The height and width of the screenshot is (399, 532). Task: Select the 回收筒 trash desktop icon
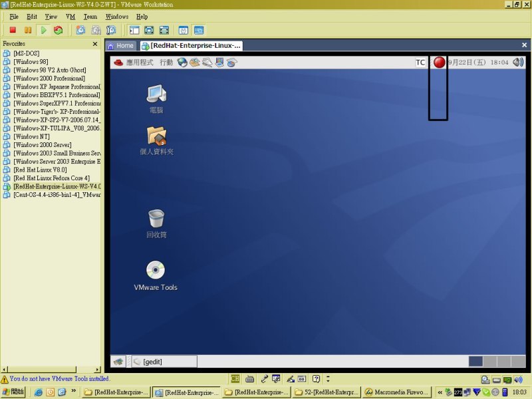click(x=156, y=223)
